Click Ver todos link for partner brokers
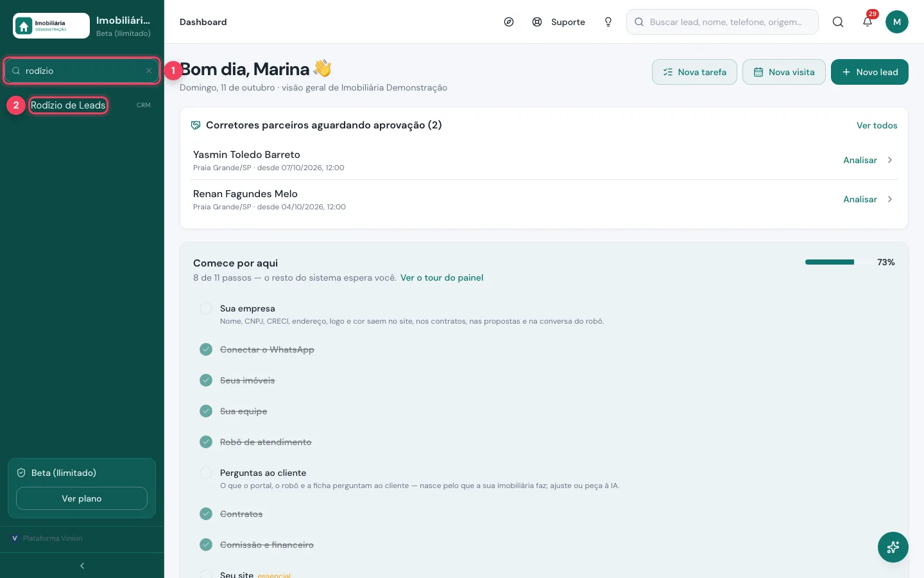 click(877, 125)
